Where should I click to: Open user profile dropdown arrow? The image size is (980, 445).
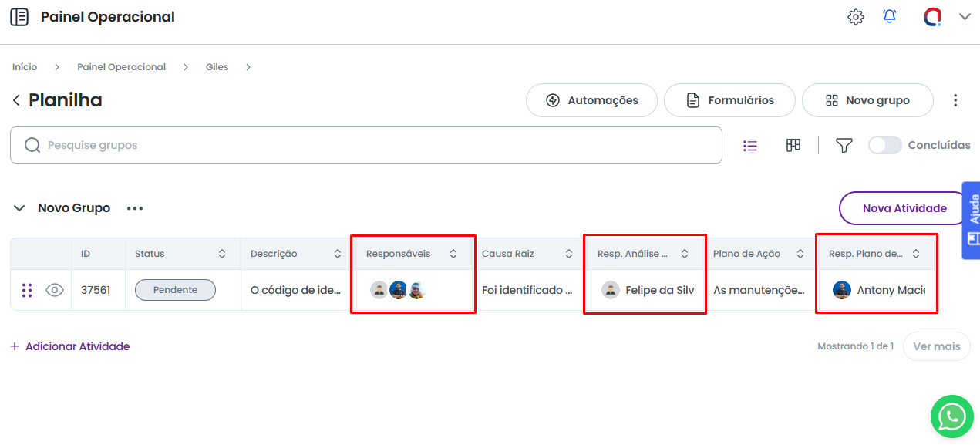pos(965,17)
